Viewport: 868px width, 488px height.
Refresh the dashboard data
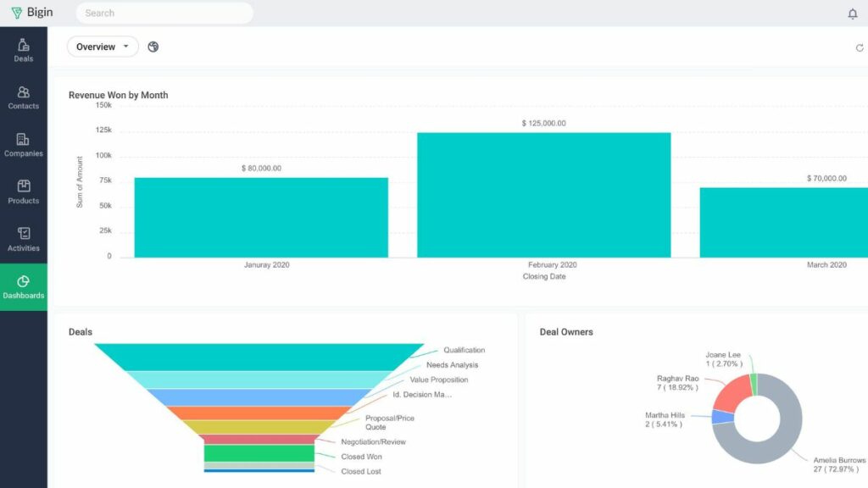click(x=860, y=48)
